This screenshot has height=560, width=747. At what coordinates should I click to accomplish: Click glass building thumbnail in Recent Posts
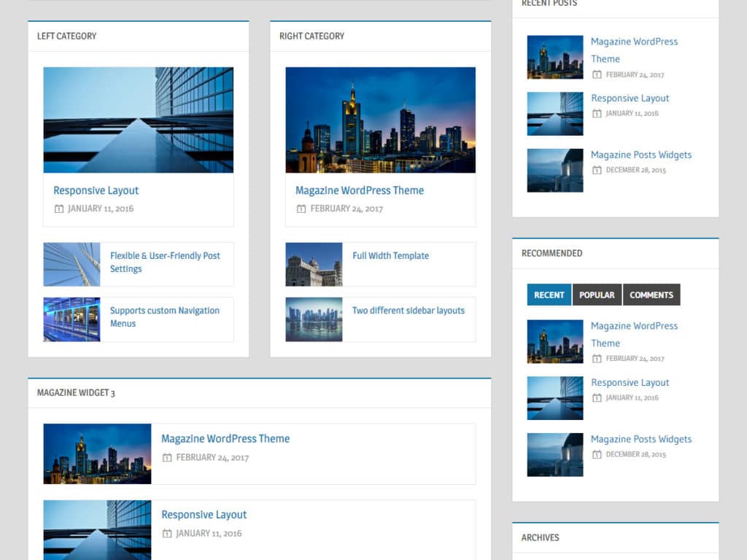(x=555, y=114)
